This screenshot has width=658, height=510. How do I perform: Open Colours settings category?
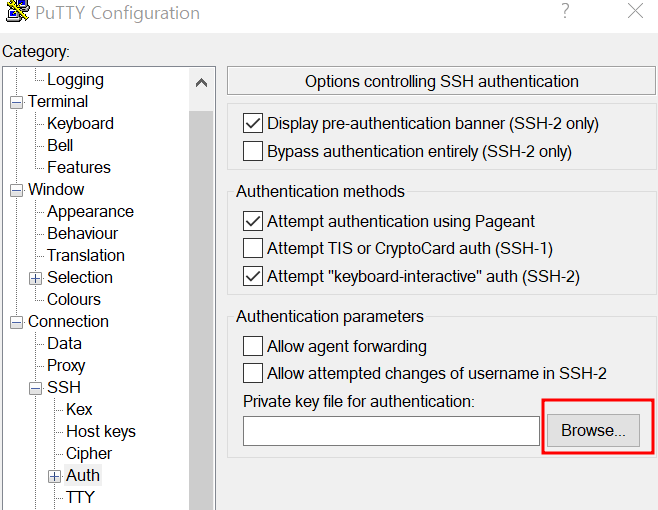tap(74, 299)
